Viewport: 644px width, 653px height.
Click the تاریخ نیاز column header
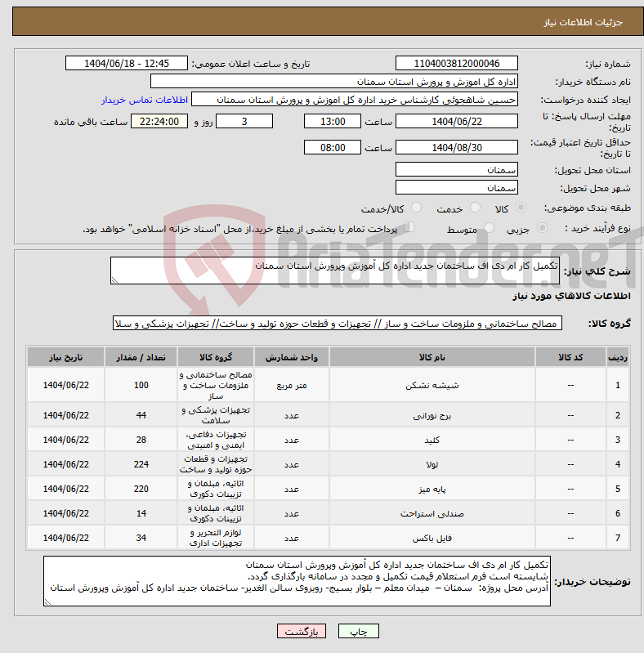66,357
